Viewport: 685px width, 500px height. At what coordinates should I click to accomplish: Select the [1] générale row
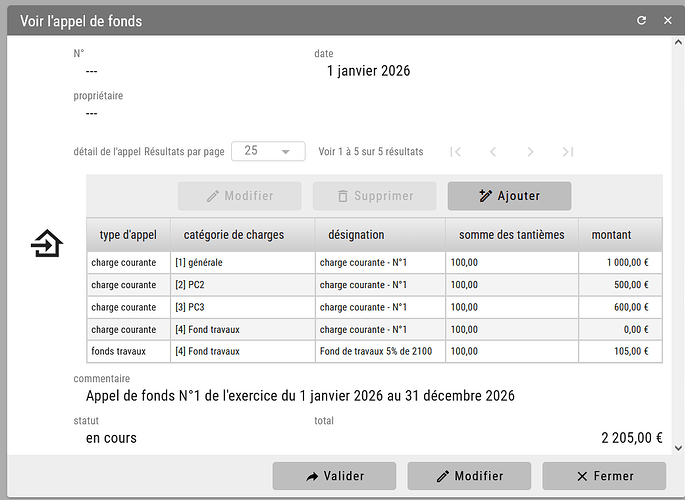point(374,262)
